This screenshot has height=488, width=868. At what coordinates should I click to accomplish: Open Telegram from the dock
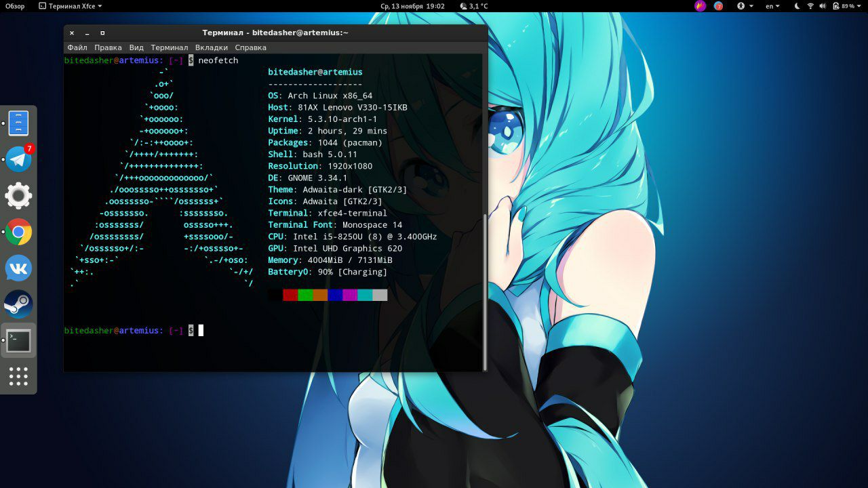18,160
